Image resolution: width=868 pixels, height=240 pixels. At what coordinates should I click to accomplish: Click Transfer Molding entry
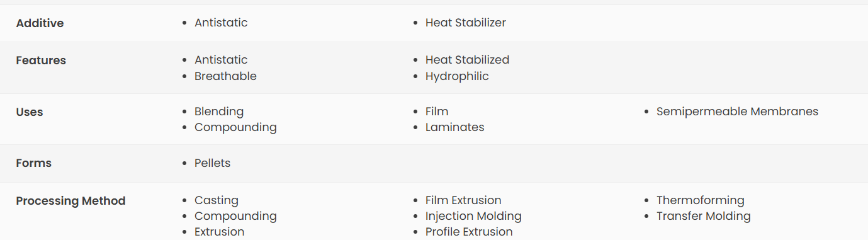[704, 216]
